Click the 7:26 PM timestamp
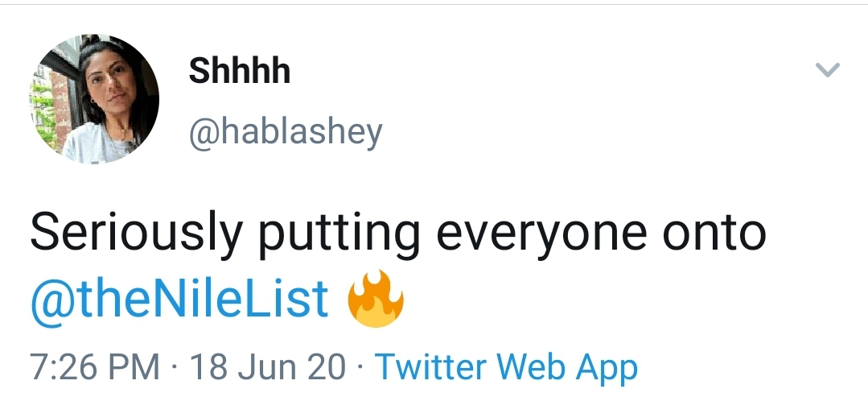Screen dimensions: 868x397 coord(95,367)
